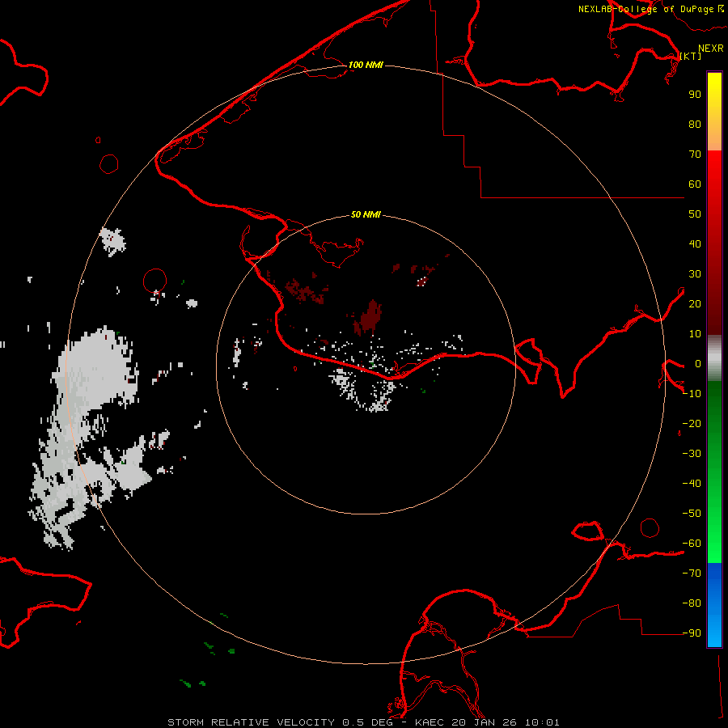Click the 80 value on velocity scale
This screenshot has width=728, height=728.
point(695,125)
